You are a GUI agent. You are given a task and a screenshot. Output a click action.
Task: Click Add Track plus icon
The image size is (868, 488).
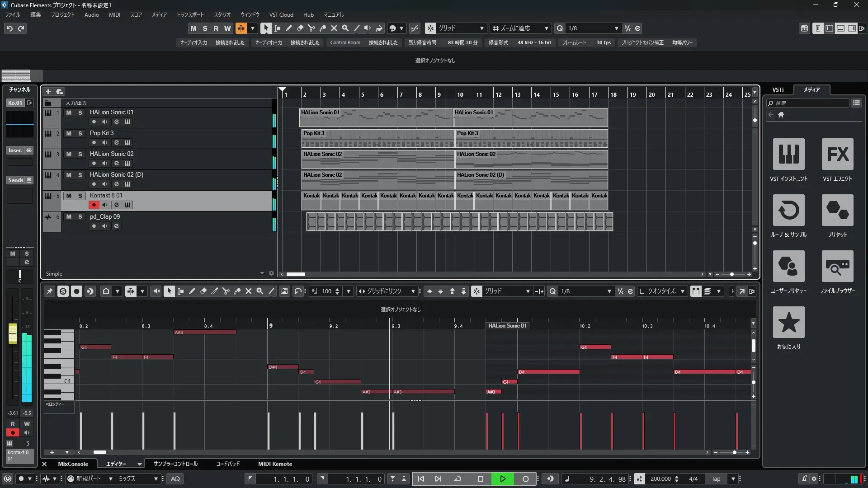click(x=48, y=92)
